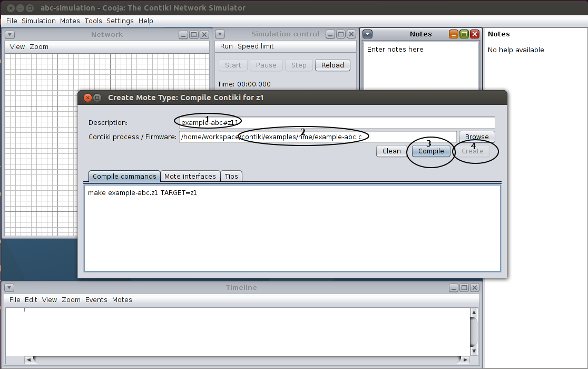Click the Create mote type button
588x369 pixels.
(473, 151)
